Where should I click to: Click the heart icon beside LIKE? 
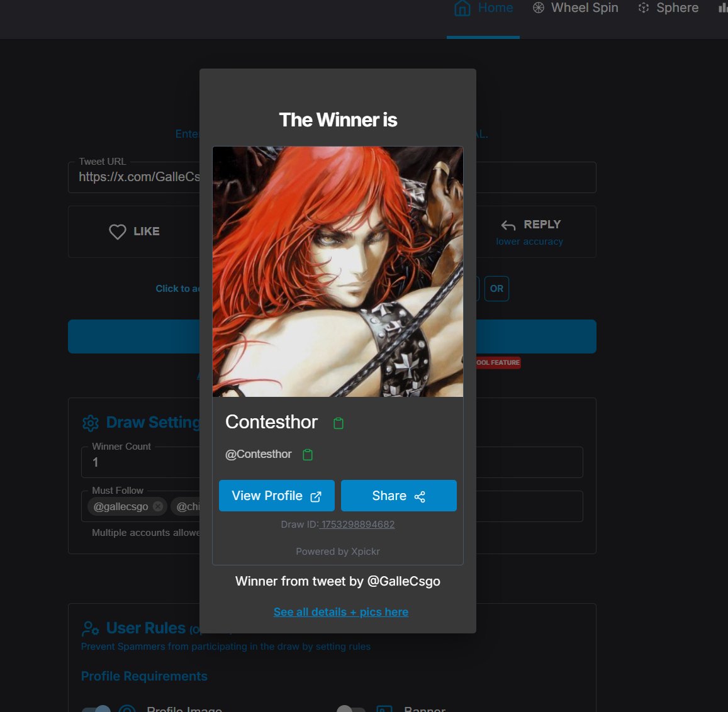117,231
